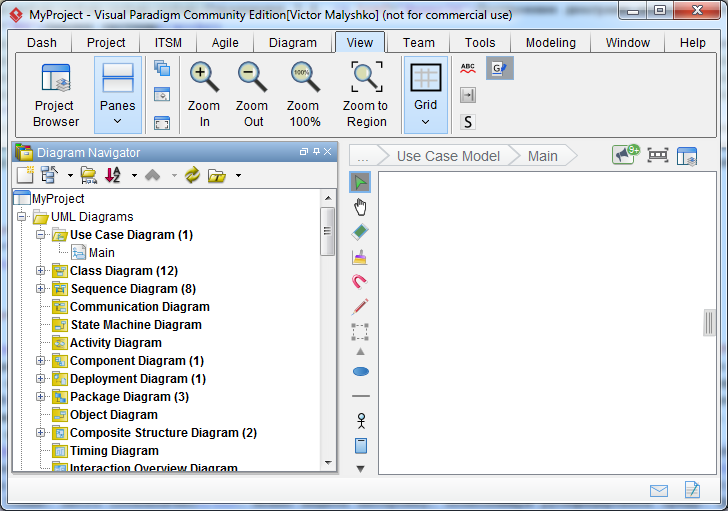
Task: Activate Zoom to Region tool
Action: [x=366, y=95]
